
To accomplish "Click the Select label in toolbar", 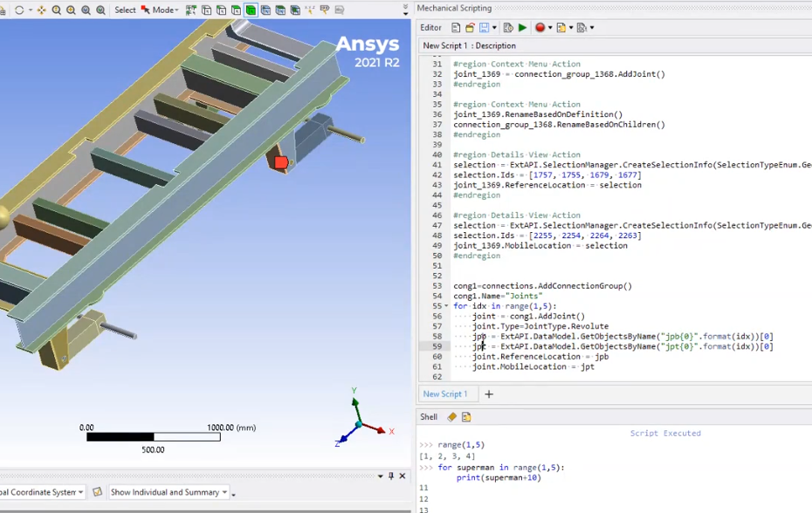I will point(125,10).
